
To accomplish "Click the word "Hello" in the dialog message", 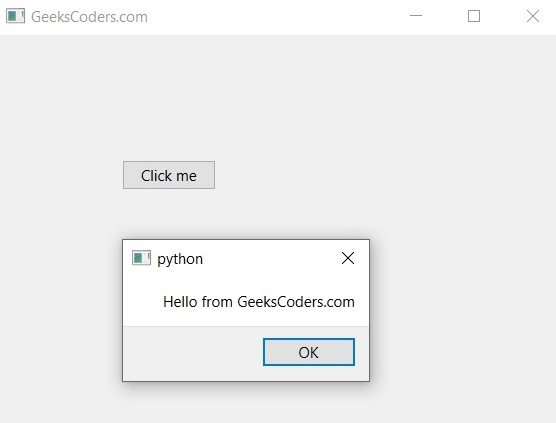I will tap(180, 302).
